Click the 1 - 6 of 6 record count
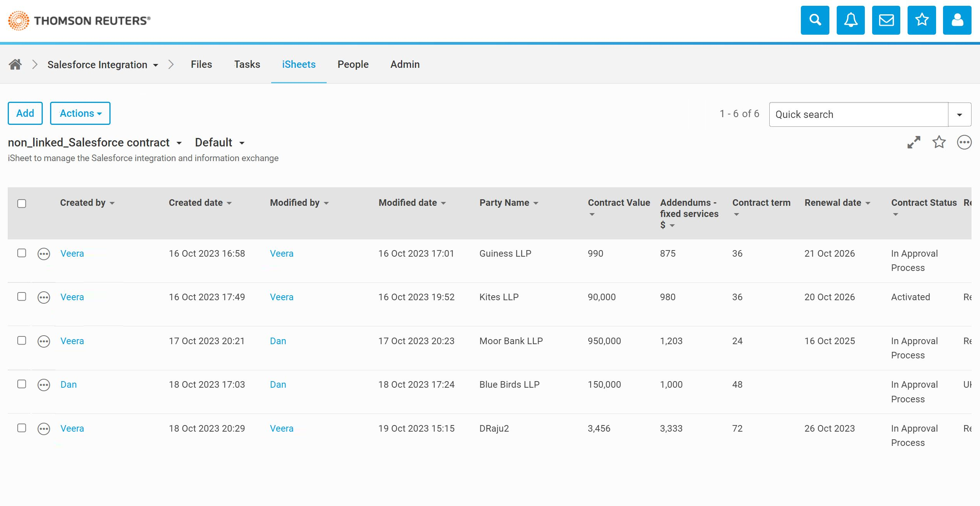 click(739, 114)
